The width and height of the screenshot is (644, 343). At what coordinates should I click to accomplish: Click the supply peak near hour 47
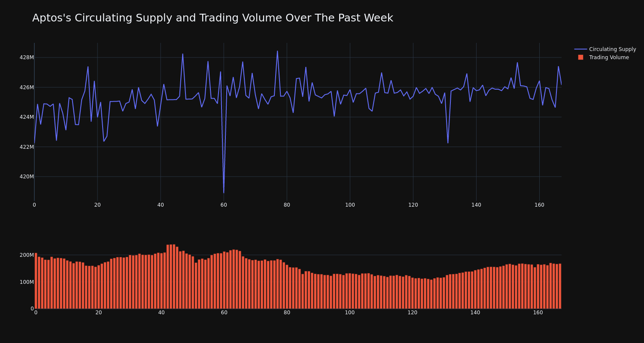pyautogui.click(x=182, y=54)
